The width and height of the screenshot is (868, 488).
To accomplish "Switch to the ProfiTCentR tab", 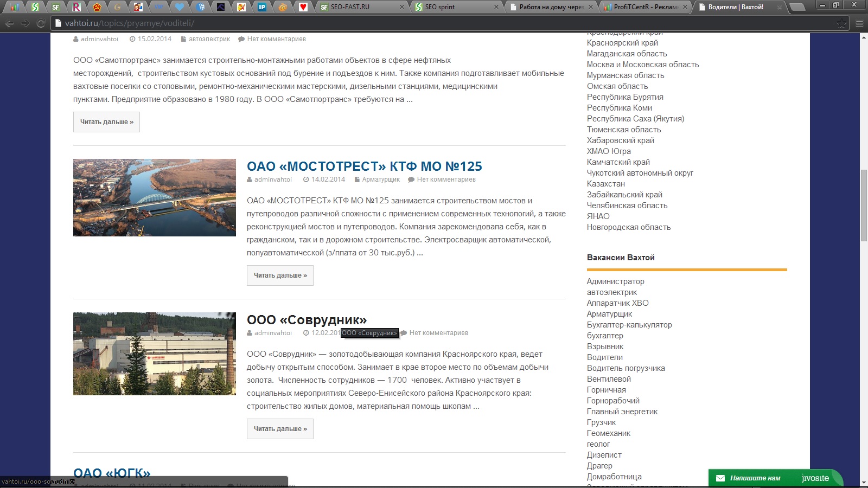I will pos(646,7).
